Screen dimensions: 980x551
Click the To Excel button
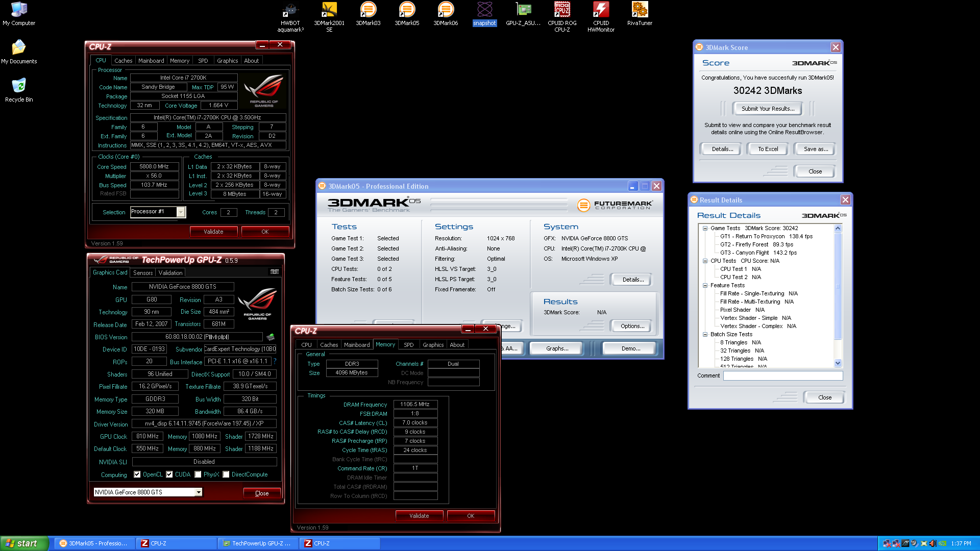coord(768,149)
